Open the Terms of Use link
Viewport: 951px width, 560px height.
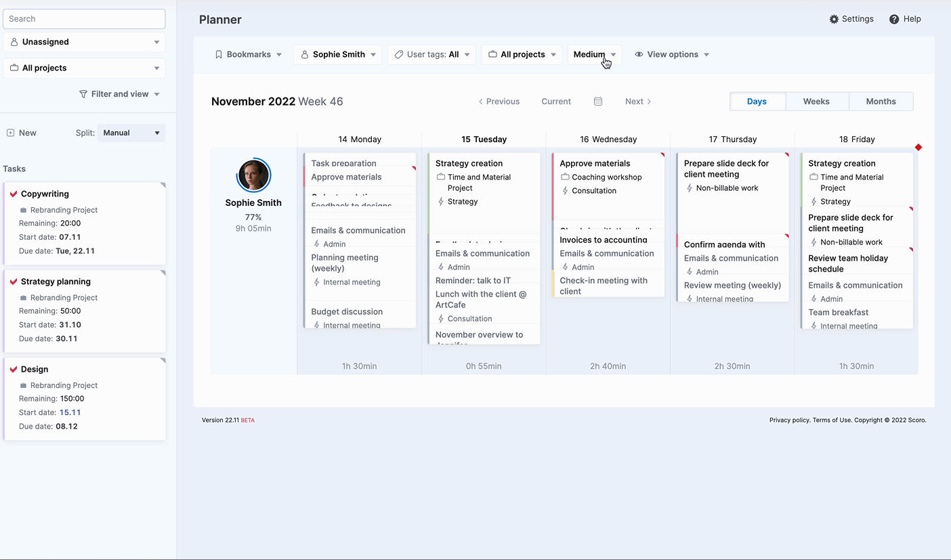coord(832,420)
